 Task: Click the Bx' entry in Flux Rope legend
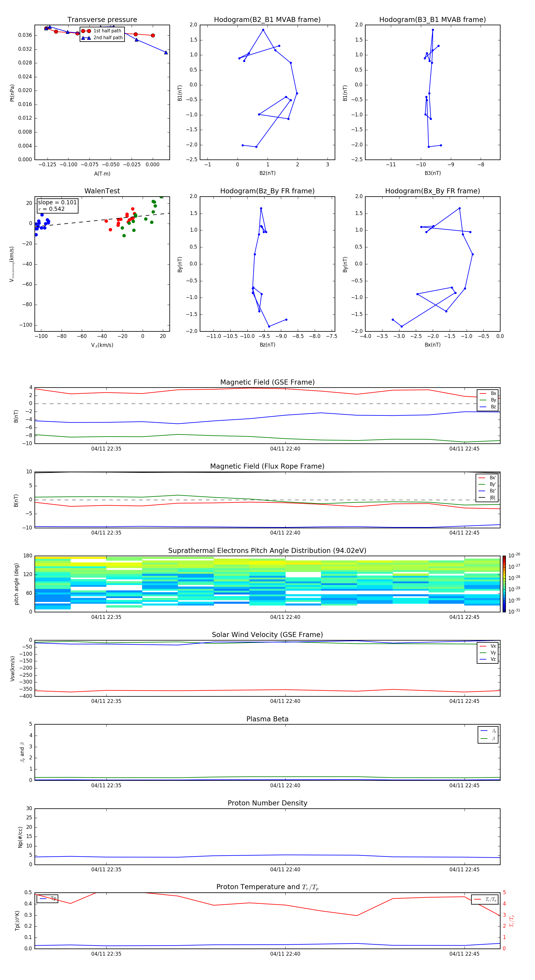point(487,478)
